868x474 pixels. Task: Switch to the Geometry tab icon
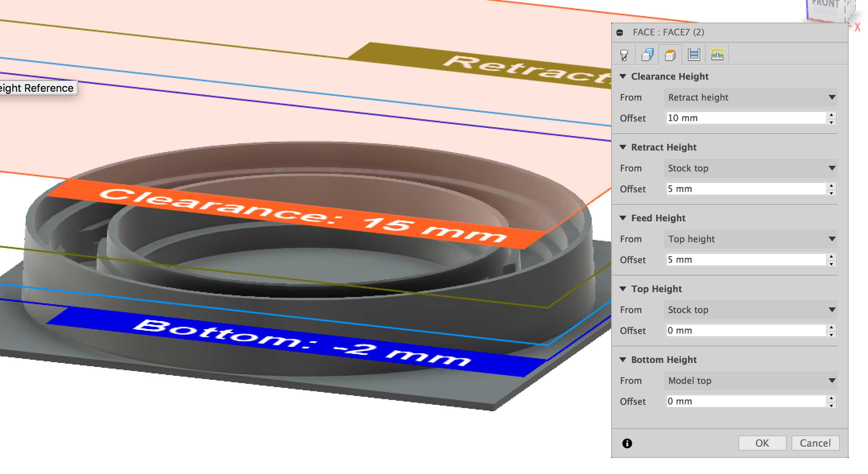(647, 55)
